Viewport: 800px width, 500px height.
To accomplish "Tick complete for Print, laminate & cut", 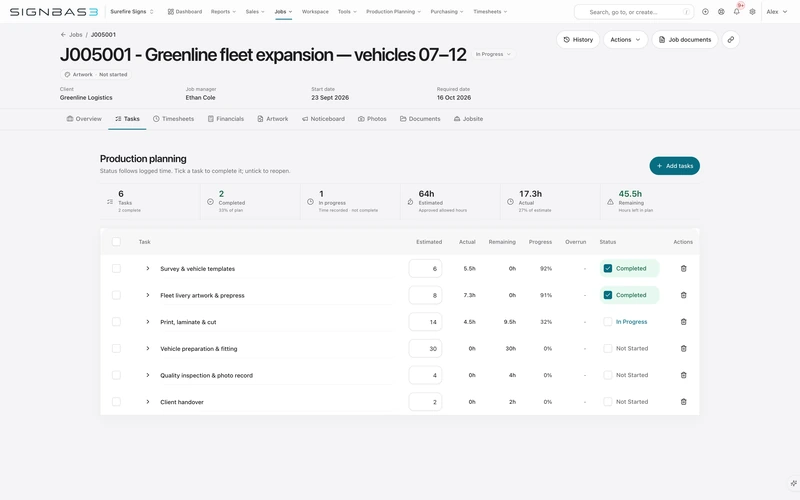I will [608, 321].
